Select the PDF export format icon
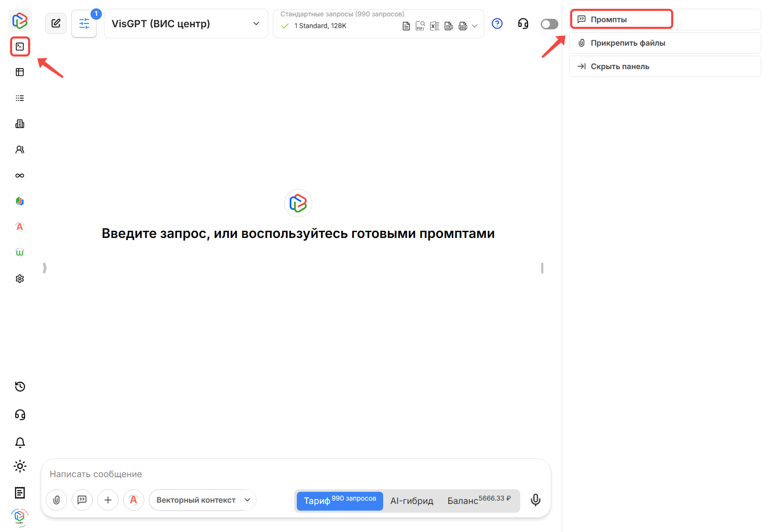The image size is (768, 532). [x=420, y=26]
